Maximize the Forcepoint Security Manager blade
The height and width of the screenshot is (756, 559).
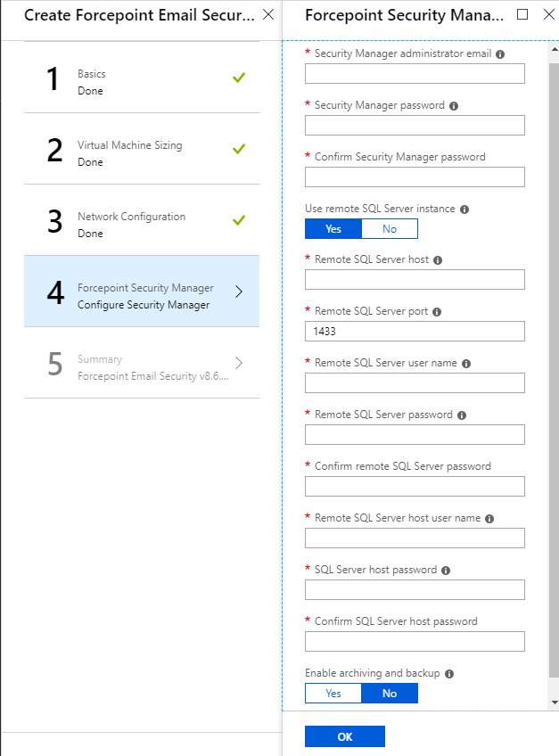click(522, 14)
